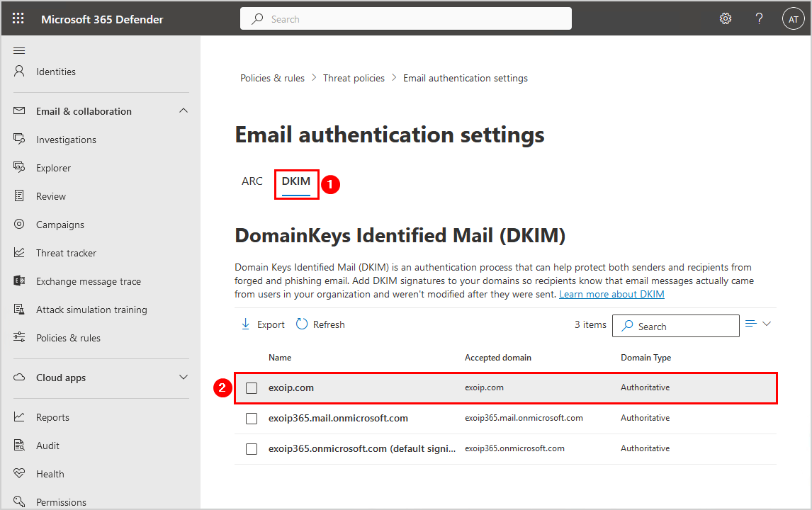Open Policies & rules in sidebar
The image size is (812, 510).
click(68, 338)
